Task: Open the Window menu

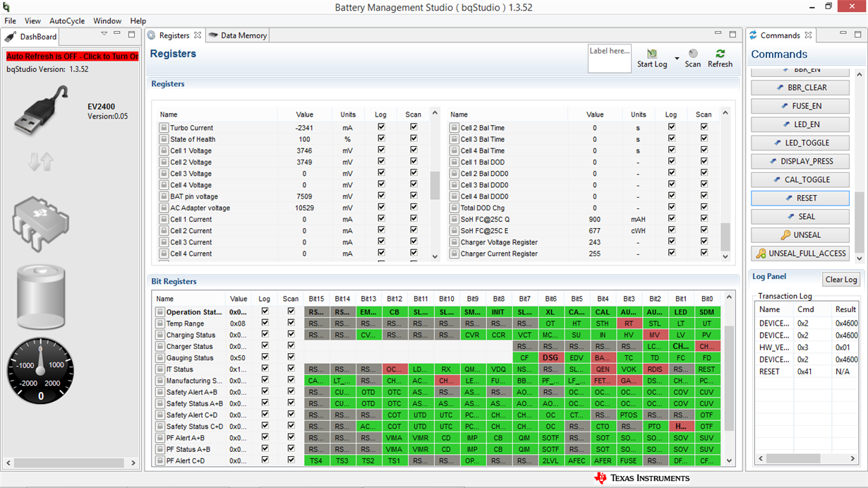Action: tap(107, 21)
